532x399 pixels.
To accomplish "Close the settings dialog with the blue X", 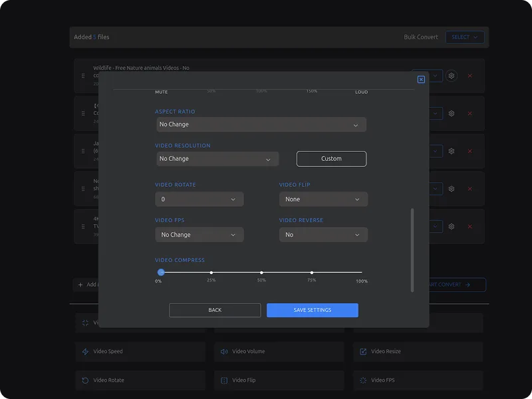I will [420, 78].
